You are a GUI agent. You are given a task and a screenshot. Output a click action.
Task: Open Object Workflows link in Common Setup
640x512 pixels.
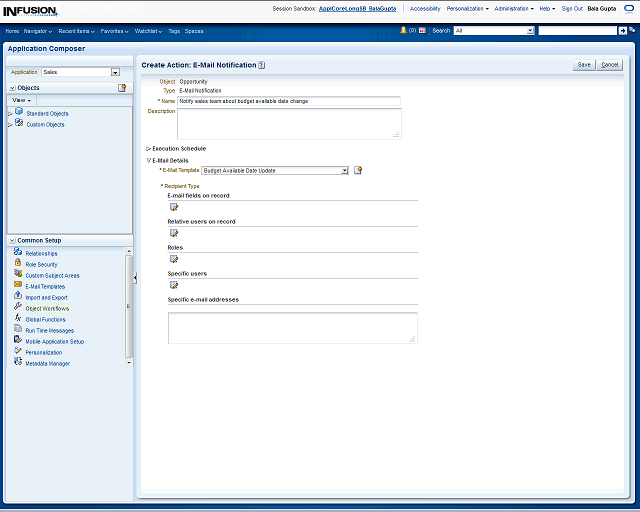(46, 308)
